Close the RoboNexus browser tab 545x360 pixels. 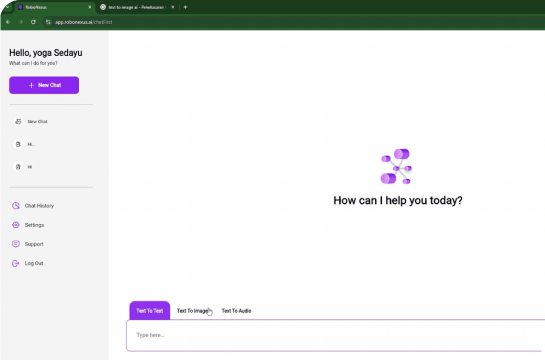click(90, 7)
